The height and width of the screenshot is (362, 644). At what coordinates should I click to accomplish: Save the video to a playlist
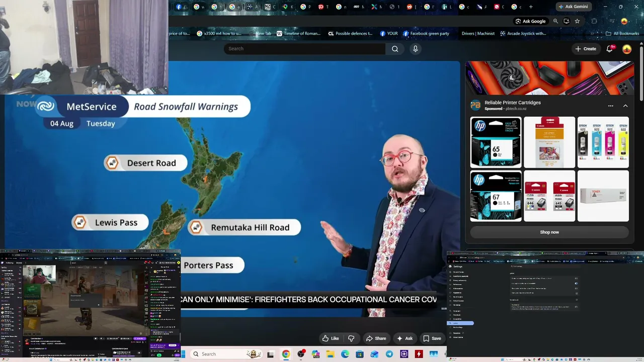point(432,338)
